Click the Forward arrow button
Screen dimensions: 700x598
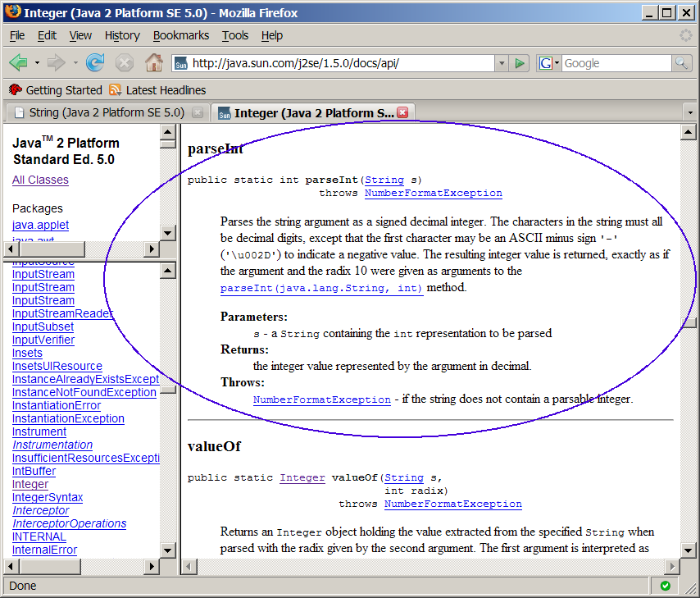coord(57,62)
